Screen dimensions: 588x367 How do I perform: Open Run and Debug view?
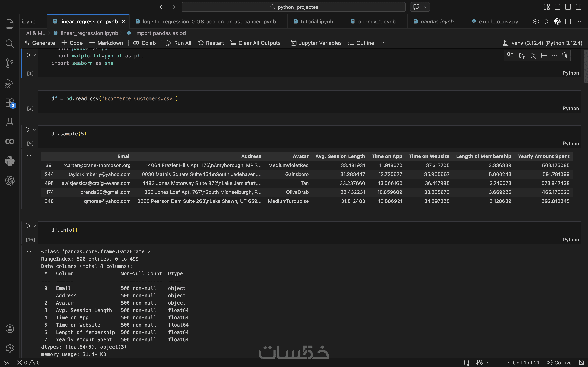tap(9, 83)
